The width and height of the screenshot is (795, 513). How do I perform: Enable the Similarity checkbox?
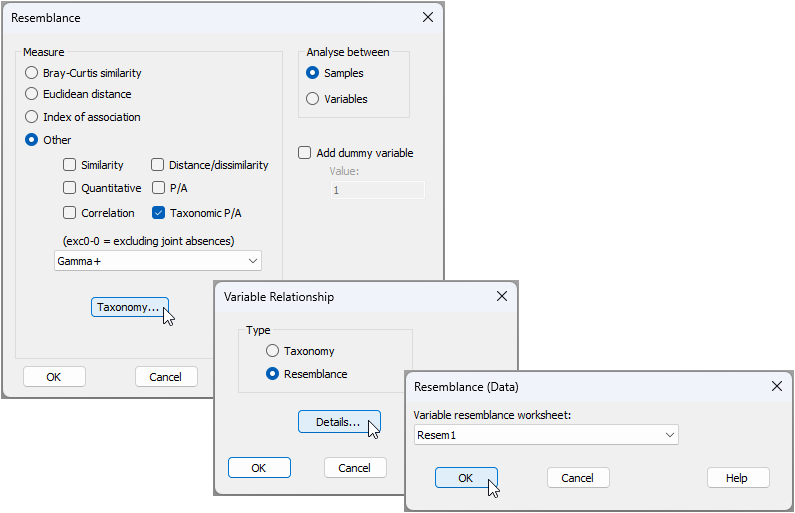pos(70,165)
